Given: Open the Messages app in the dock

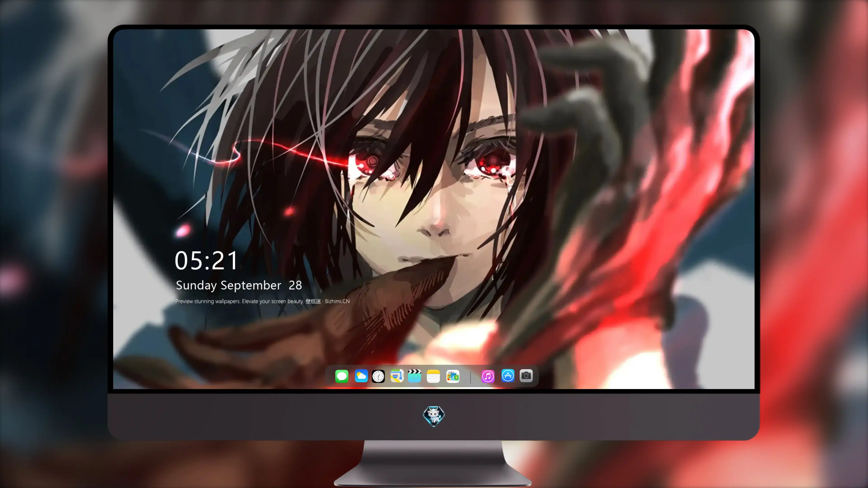Looking at the screenshot, I should [342, 376].
